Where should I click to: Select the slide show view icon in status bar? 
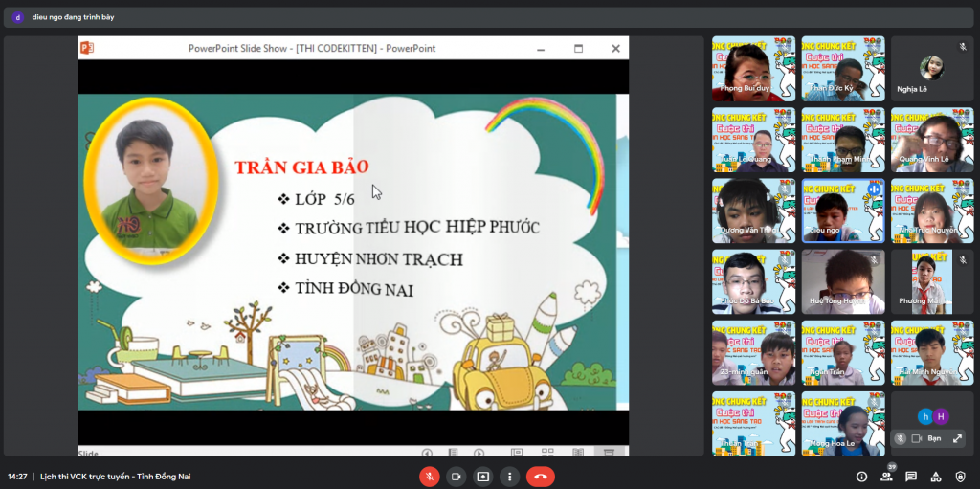click(609, 452)
